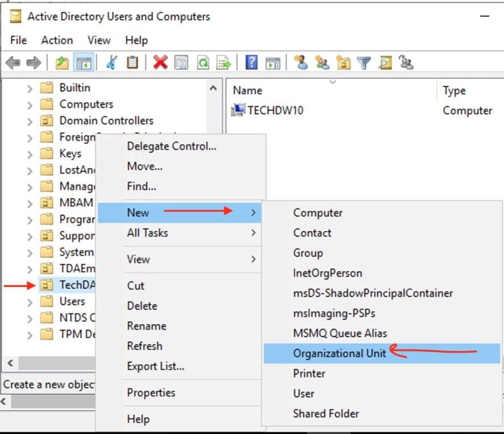
Task: Click the clipboard Paste toolbar icon
Action: click(x=131, y=62)
